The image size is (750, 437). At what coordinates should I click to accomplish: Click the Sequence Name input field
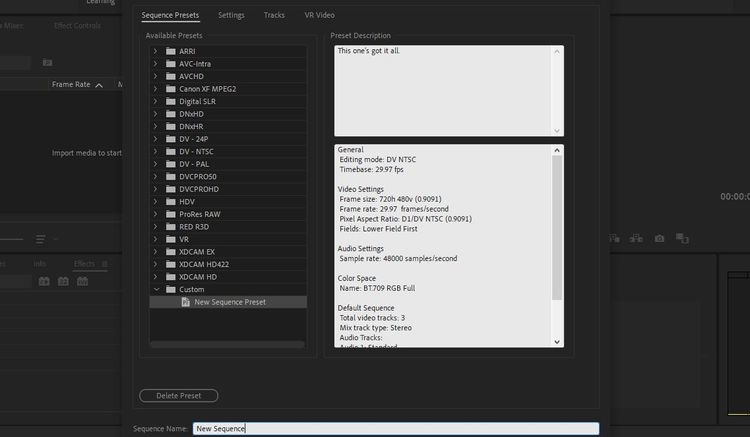[396, 428]
